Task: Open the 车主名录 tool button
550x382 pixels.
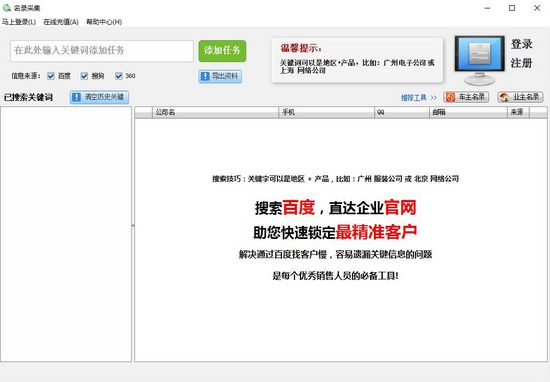Action: pos(466,97)
